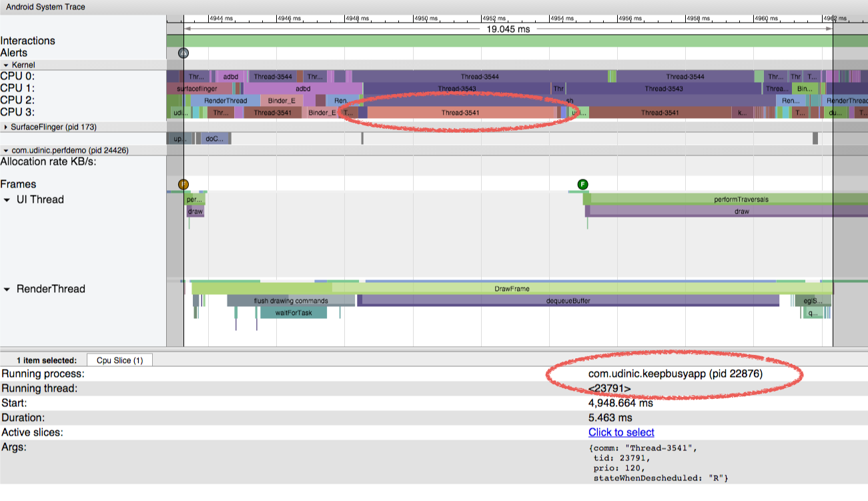
Task: Select the DrawFrame slice in RenderThread
Action: click(x=512, y=289)
